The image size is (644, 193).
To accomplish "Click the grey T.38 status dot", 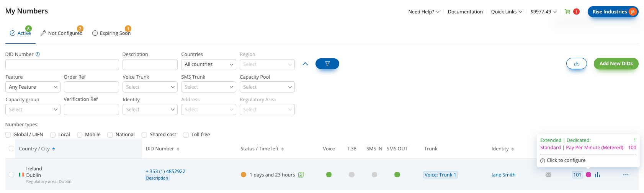I will [x=351, y=175].
